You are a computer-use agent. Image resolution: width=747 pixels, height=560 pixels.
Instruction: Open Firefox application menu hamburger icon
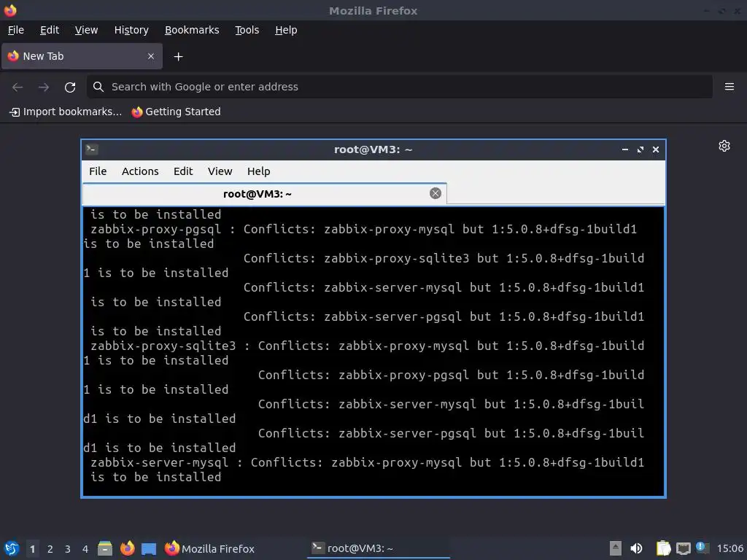point(729,87)
